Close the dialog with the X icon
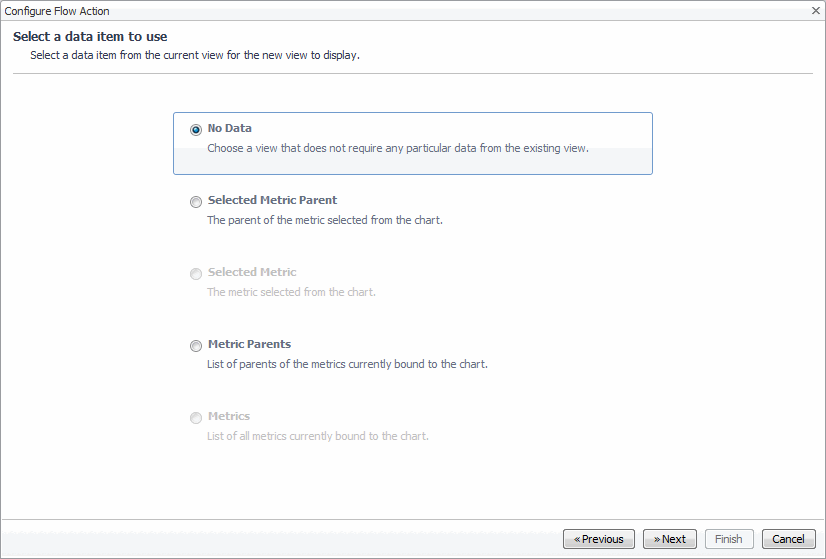 coord(815,10)
